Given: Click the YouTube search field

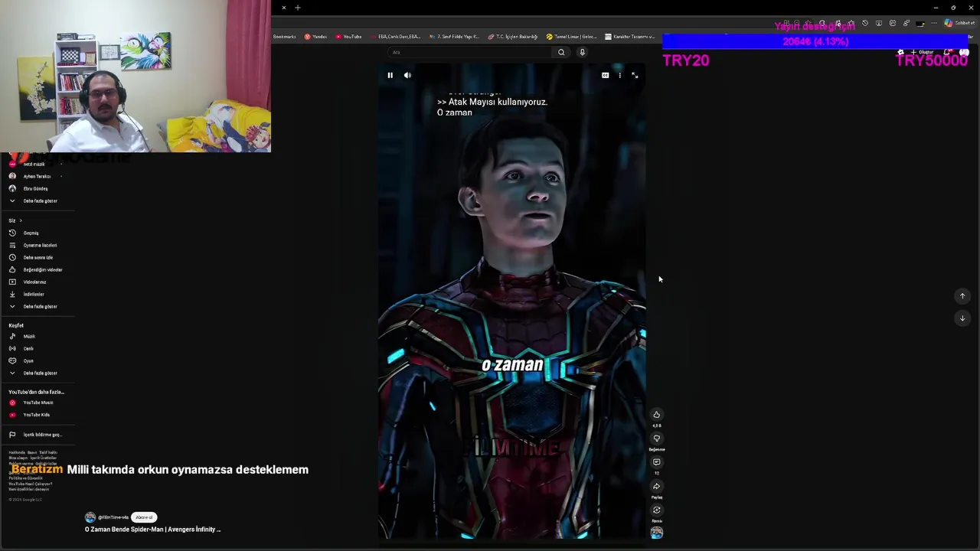Looking at the screenshot, I should tap(472, 52).
